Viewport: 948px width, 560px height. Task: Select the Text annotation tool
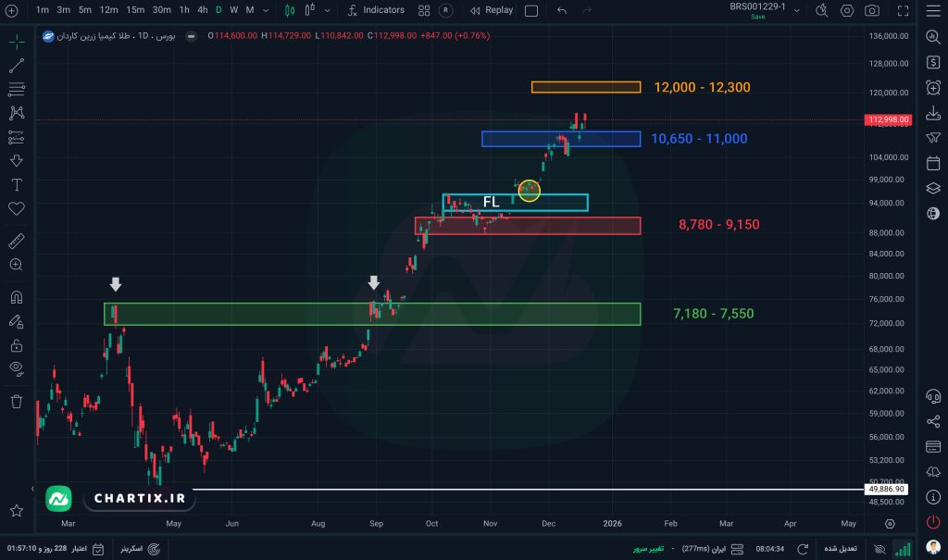[x=16, y=184]
